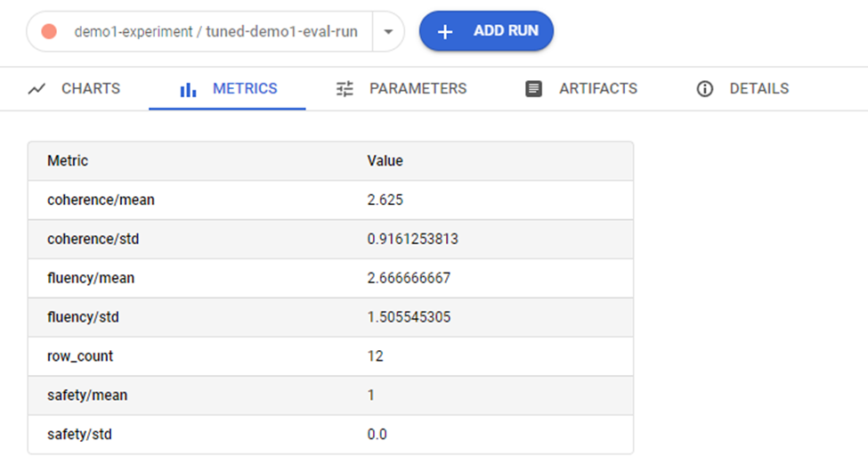Click the trend line icon beside Charts
Image resolution: width=868 pixels, height=457 pixels.
(x=37, y=88)
